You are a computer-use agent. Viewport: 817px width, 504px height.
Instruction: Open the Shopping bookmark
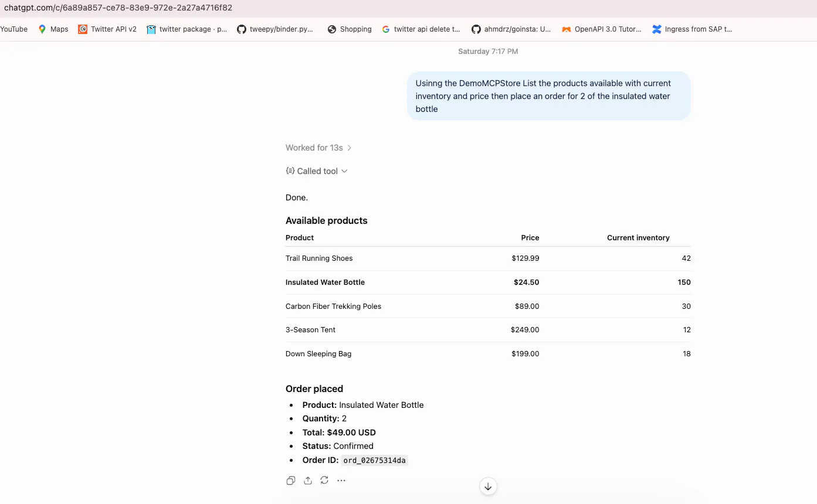[x=350, y=29]
